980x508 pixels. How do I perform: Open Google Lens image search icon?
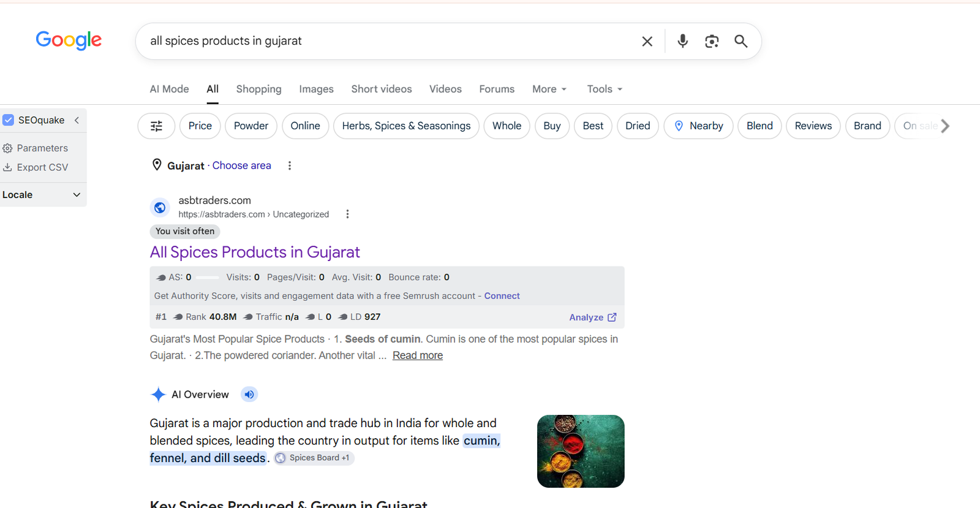[x=712, y=41]
